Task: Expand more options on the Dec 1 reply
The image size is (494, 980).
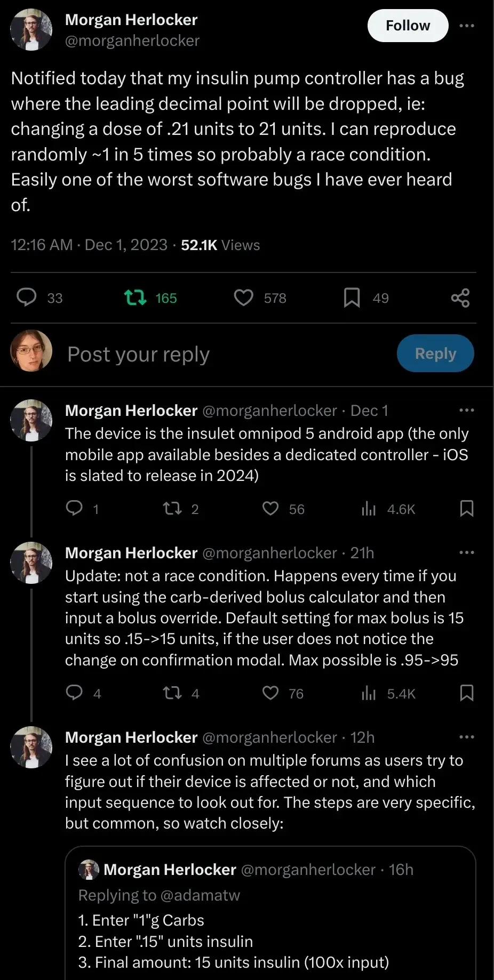Action: [x=467, y=410]
